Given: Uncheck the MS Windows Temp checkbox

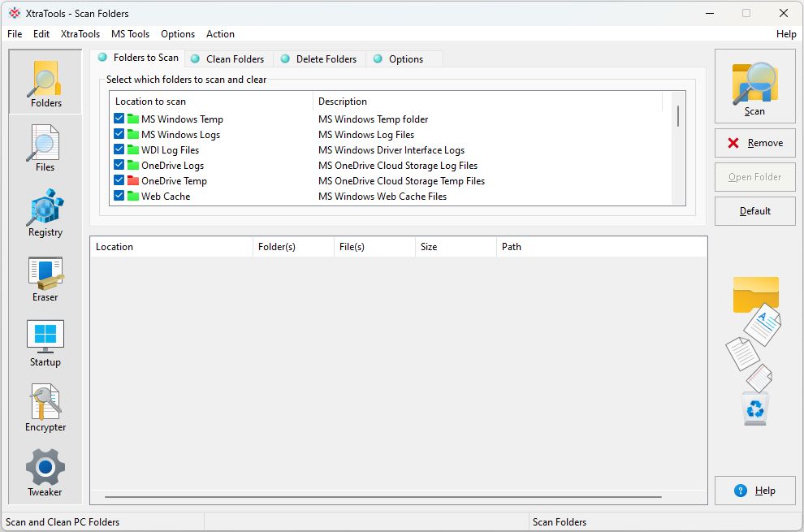Looking at the screenshot, I should [x=119, y=119].
